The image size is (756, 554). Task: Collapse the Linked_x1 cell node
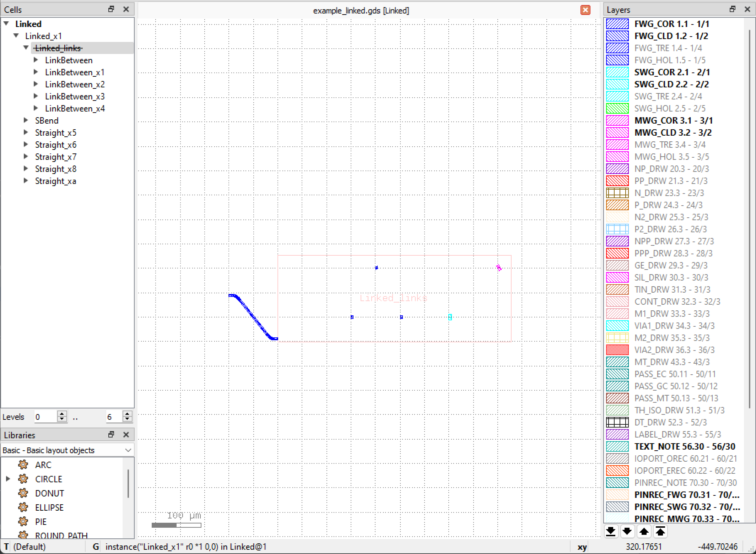[16, 36]
